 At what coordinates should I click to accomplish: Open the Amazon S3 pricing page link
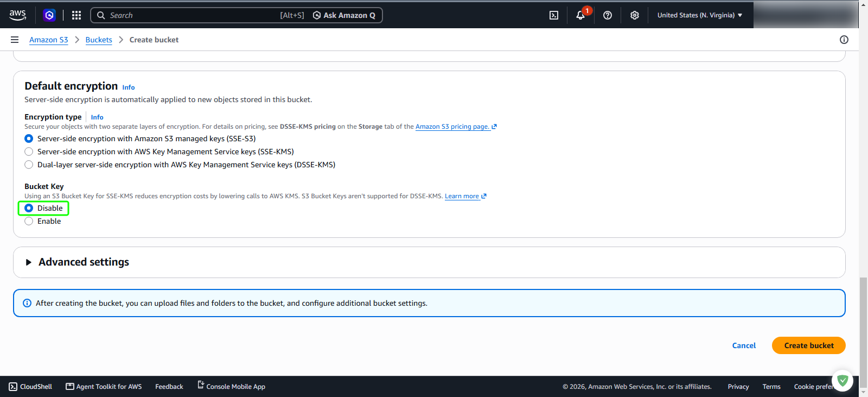(x=456, y=127)
